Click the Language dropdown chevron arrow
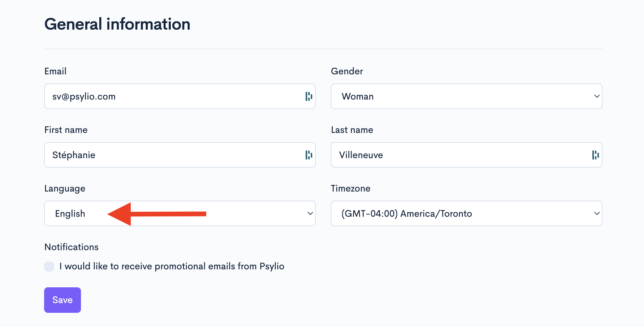644x327 pixels. coord(310,214)
